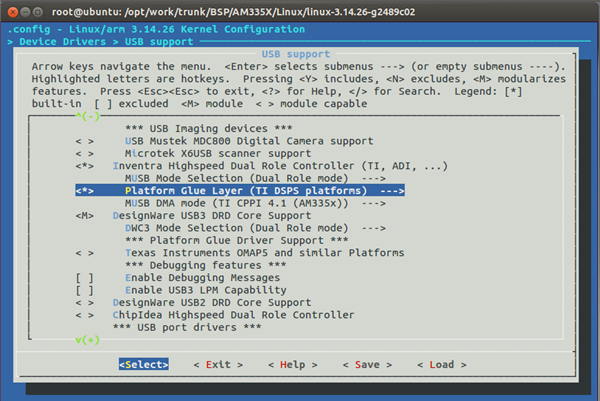Click 'Device Drivers' in breadcrumb path
This screenshot has width=600, height=401.
[x=63, y=42]
